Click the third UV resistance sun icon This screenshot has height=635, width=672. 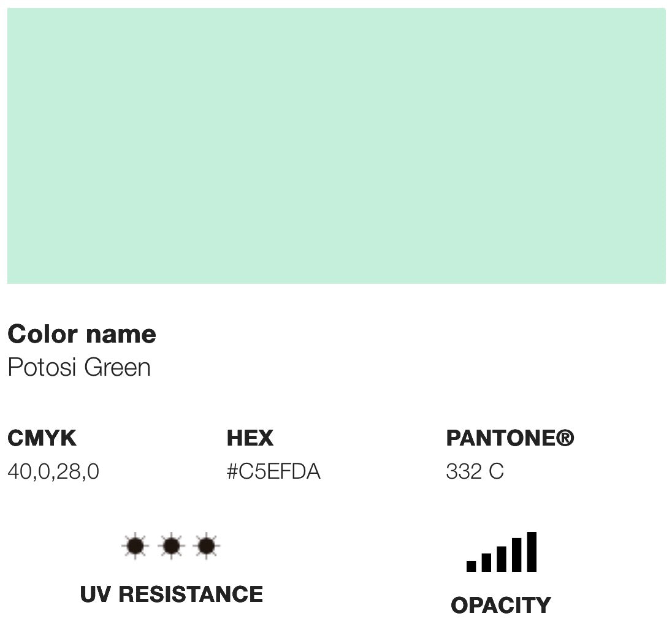click(x=207, y=546)
